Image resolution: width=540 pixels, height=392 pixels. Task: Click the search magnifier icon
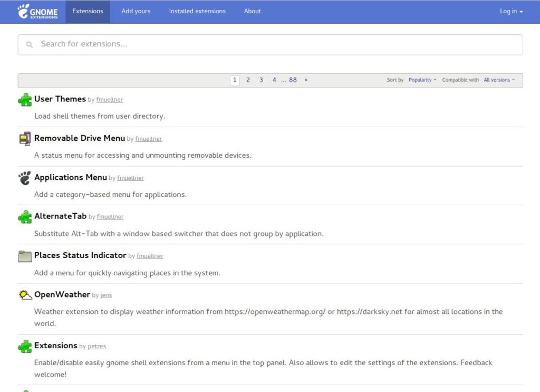[30, 44]
